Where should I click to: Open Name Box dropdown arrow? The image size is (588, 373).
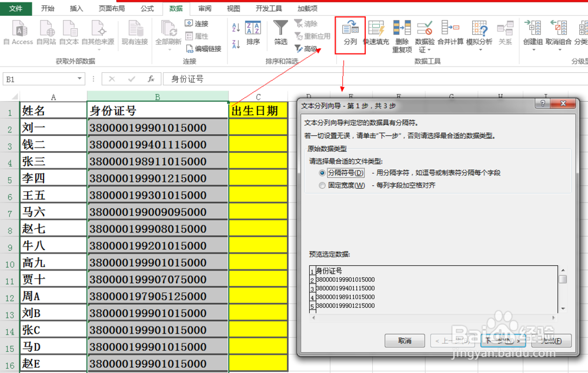pyautogui.click(x=79, y=79)
